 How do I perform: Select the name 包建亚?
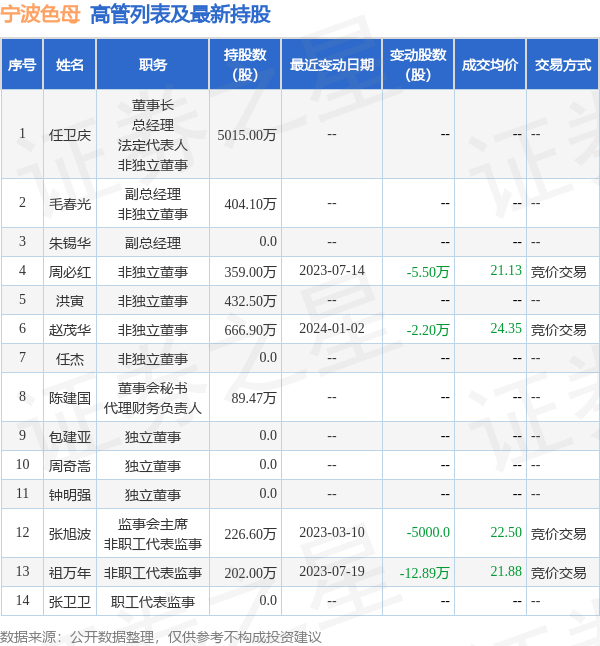(x=70, y=437)
